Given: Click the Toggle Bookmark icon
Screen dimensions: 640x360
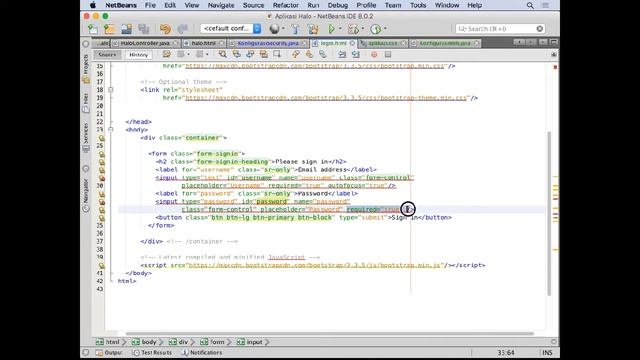Looking at the screenshot, I should tap(323, 54).
